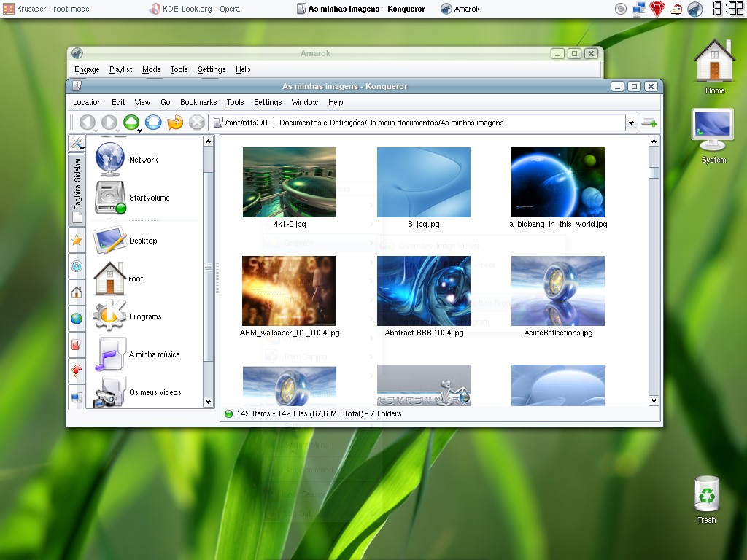The height and width of the screenshot is (560, 747).
Task: Open the history clock sidebar tab
Action: point(77,266)
